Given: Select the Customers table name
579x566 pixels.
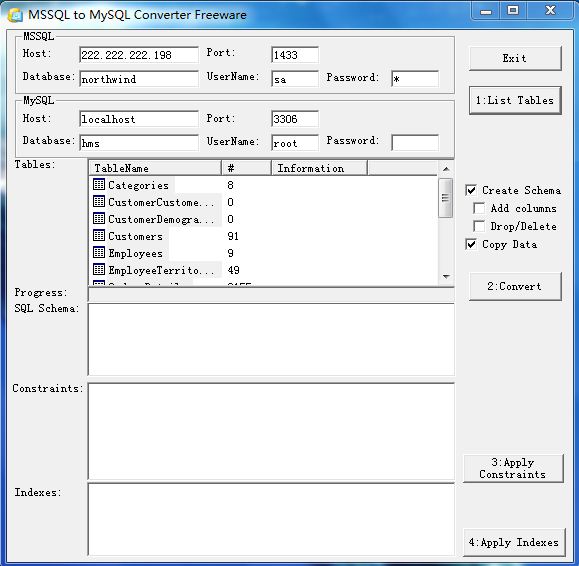Looking at the screenshot, I should 136,236.
